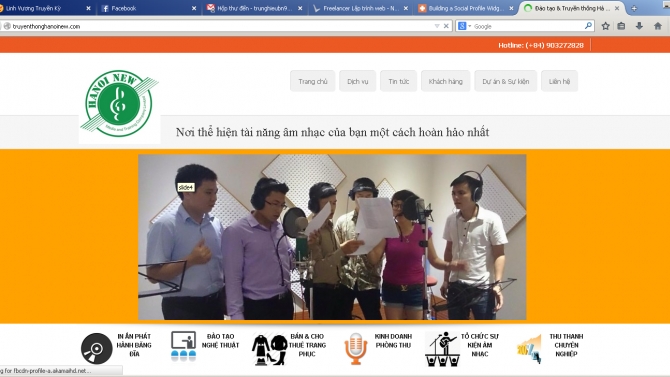
Task: Close the Linh Vương Truyền Kỳ tab
Action: pos(88,8)
